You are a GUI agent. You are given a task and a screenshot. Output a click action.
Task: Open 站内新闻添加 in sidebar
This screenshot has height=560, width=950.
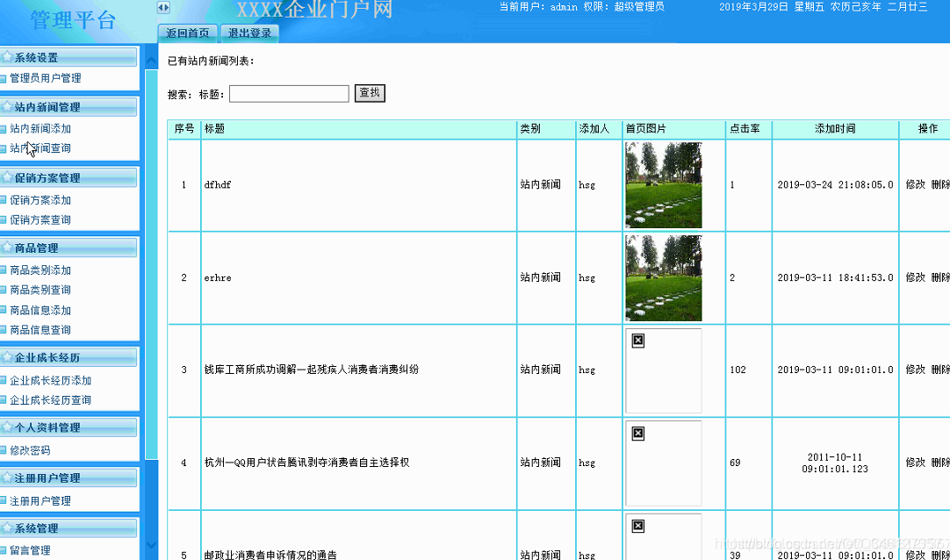click(40, 128)
